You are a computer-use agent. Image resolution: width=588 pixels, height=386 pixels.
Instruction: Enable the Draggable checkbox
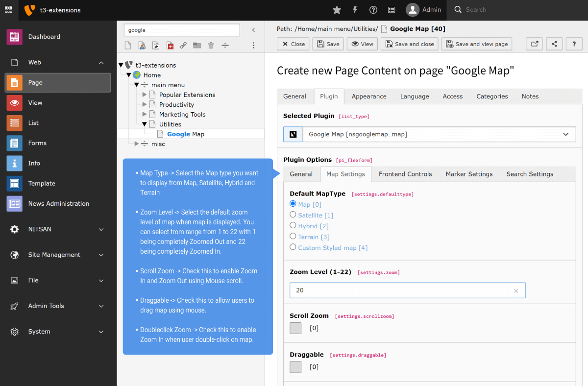(x=295, y=367)
